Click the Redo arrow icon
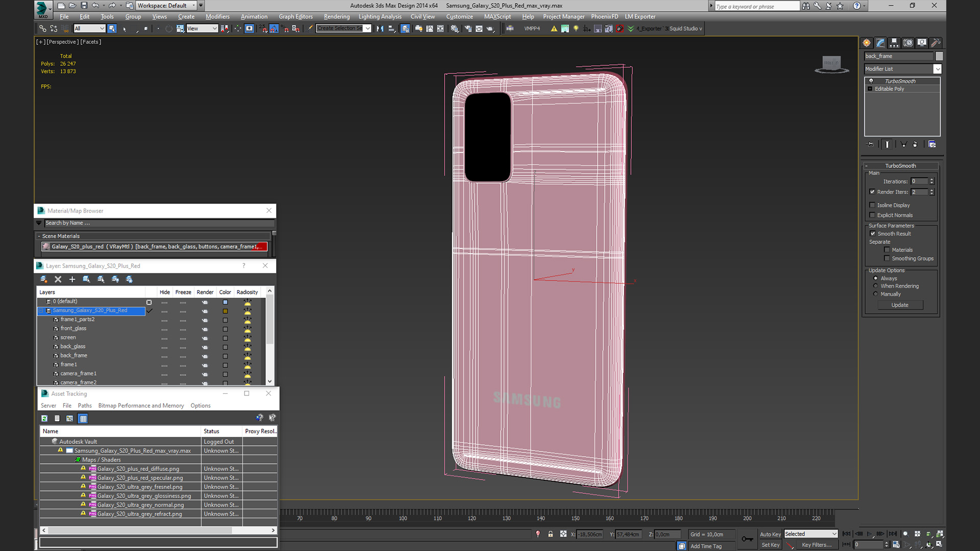980x551 pixels. click(x=112, y=6)
